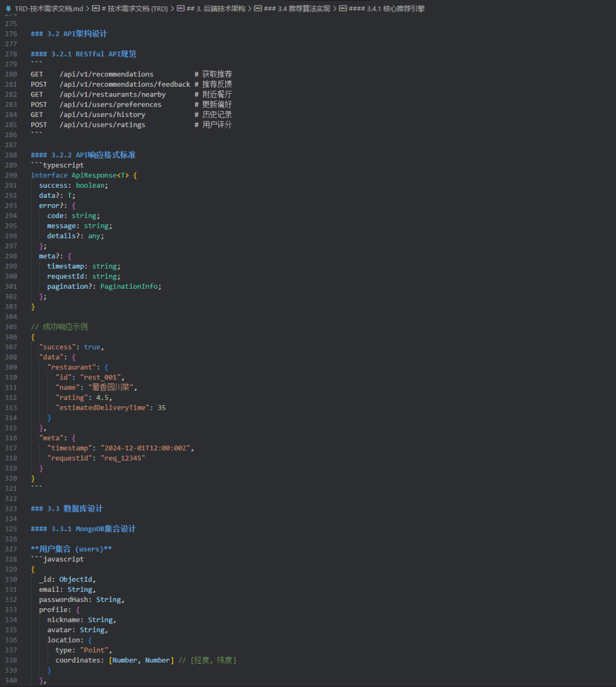The height and width of the screenshot is (687, 616).
Task: Select the 3.4.1 核心推荐引擎 breadcrumb label
Action: point(387,9)
